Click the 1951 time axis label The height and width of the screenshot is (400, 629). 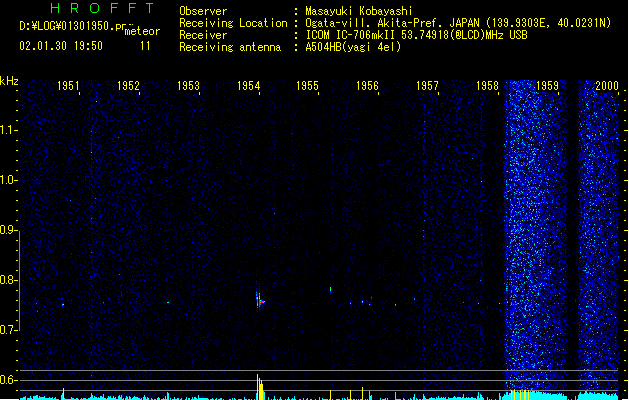pyautogui.click(x=68, y=86)
